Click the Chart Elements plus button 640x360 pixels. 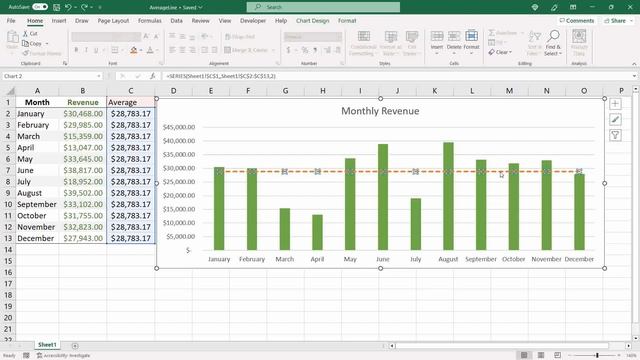[615, 104]
